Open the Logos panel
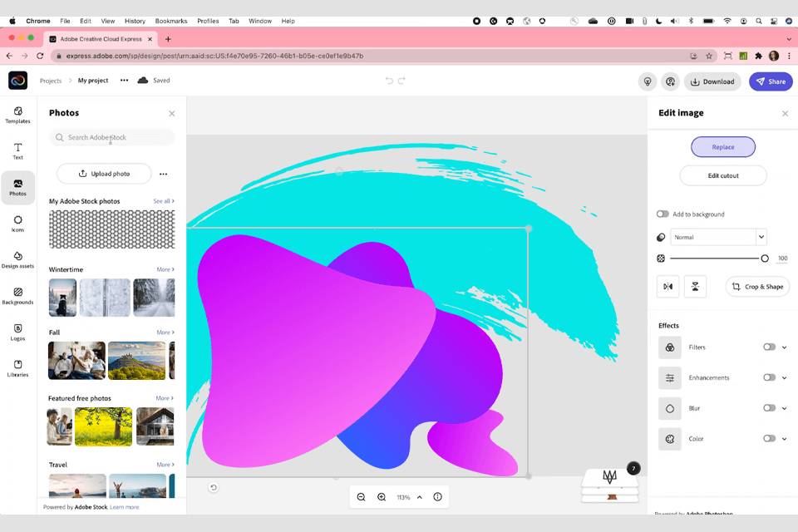 click(17, 332)
